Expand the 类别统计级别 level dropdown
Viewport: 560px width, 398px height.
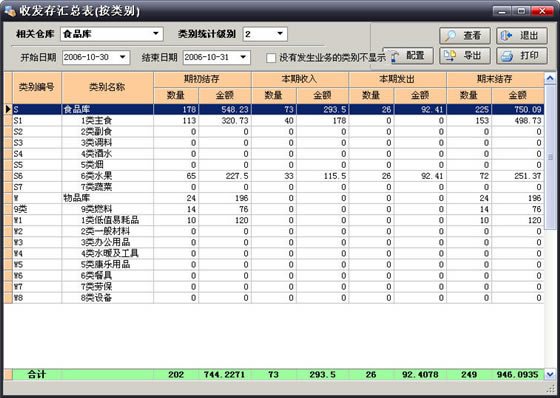(x=280, y=34)
